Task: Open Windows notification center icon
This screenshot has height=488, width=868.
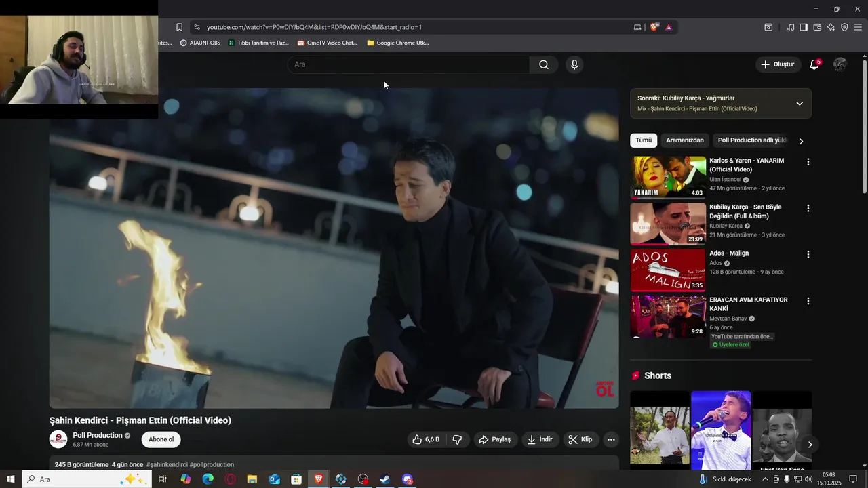Action: [x=853, y=479]
